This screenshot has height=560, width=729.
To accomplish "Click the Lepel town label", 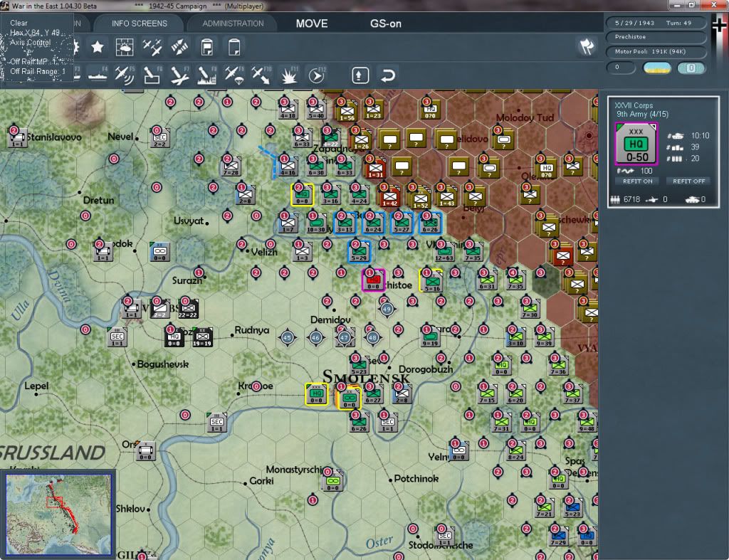I will tap(36, 386).
